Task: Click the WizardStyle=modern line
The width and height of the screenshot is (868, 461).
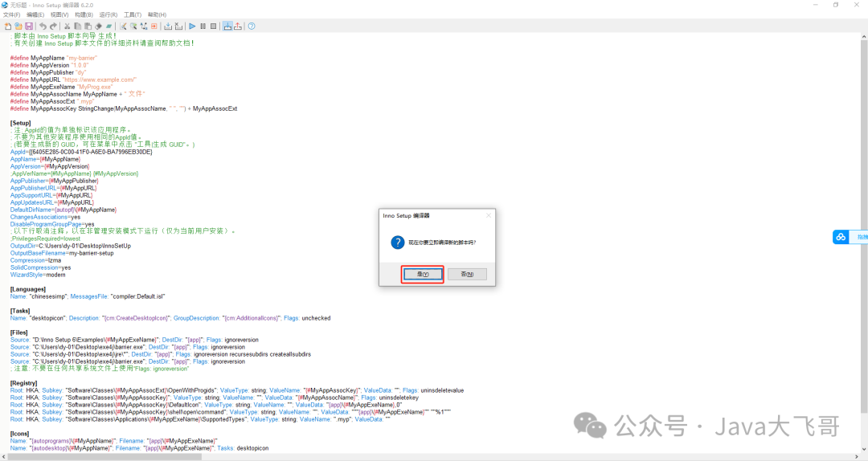Action: click(38, 275)
